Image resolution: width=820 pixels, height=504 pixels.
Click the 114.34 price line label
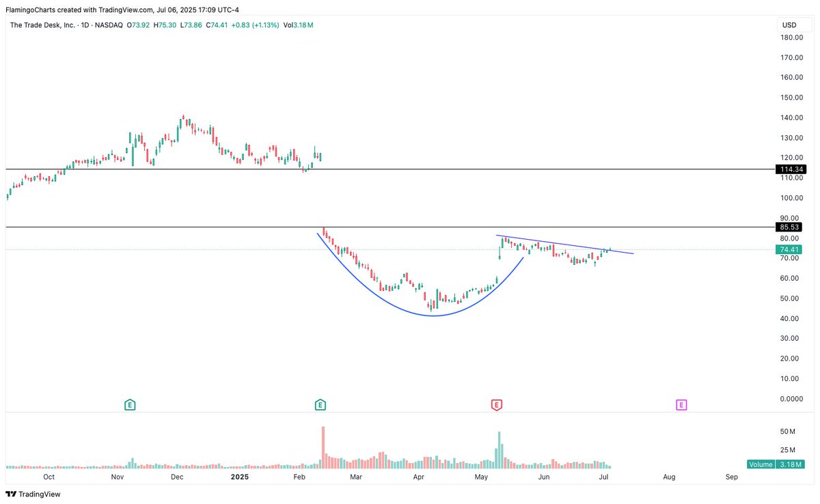(790, 169)
